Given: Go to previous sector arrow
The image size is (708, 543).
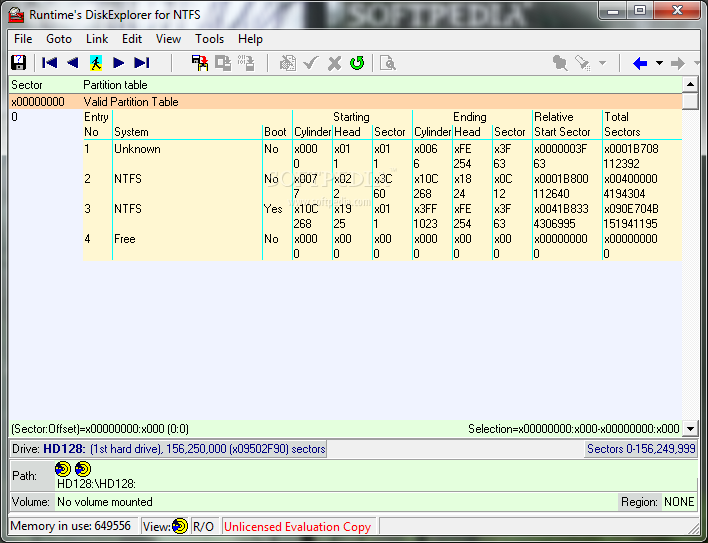Looking at the screenshot, I should (72, 63).
